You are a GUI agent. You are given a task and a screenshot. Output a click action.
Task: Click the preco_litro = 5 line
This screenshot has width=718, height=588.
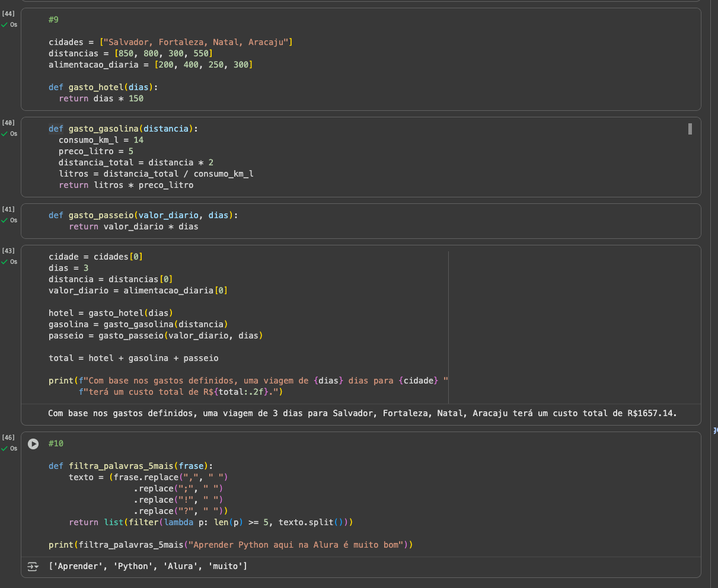96,151
